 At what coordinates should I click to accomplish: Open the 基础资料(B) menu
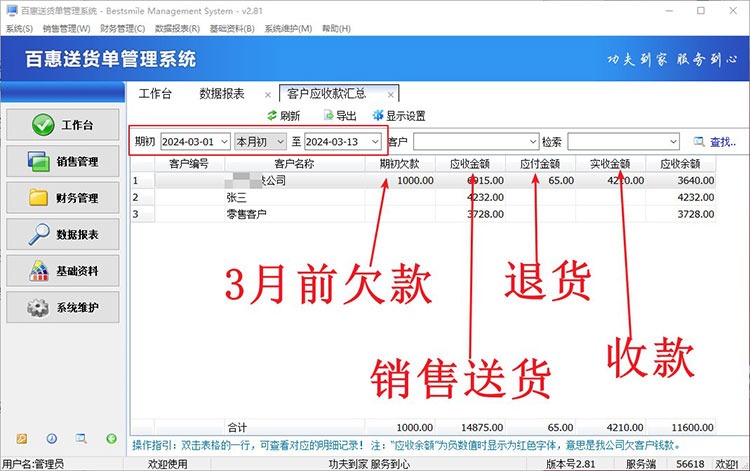232,29
